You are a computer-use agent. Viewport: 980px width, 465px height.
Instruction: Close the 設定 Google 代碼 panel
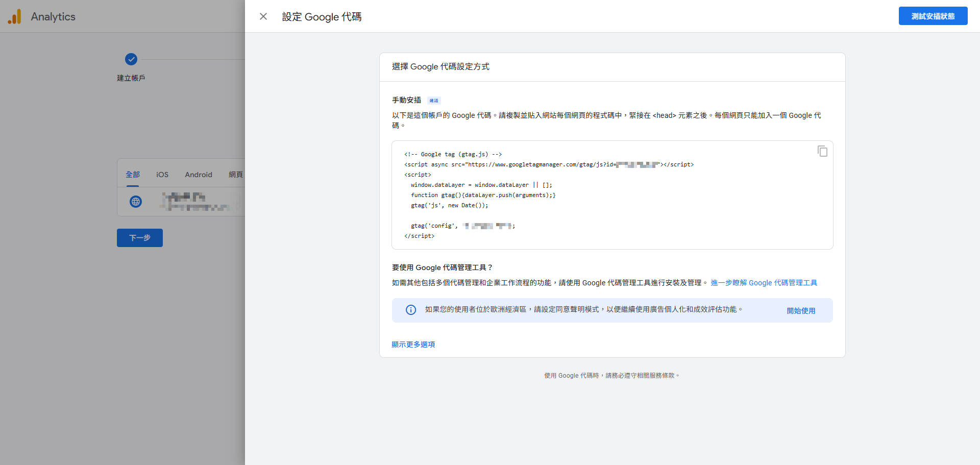(263, 16)
